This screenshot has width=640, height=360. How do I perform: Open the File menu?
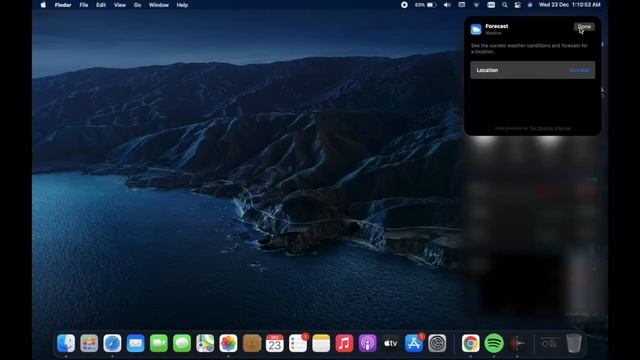click(x=84, y=5)
